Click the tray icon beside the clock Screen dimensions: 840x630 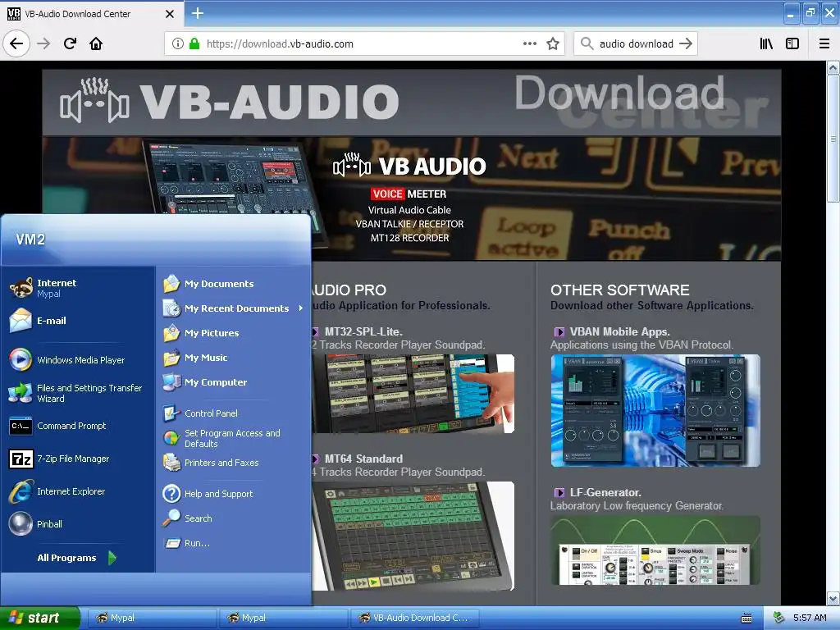778,618
